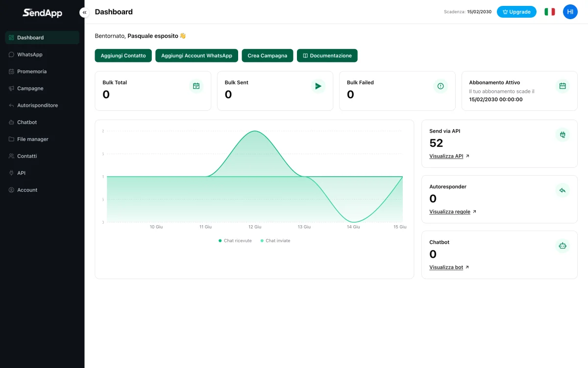Click the Bulk Total calendar-check icon
This screenshot has width=588, height=368.
(x=196, y=86)
